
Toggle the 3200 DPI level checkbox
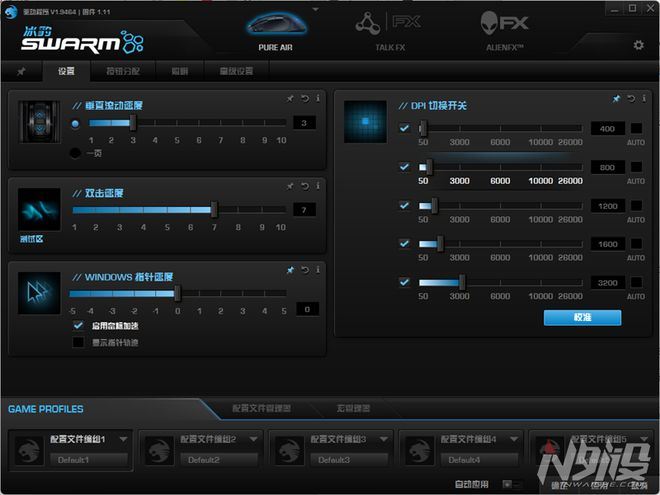pyautogui.click(x=404, y=282)
